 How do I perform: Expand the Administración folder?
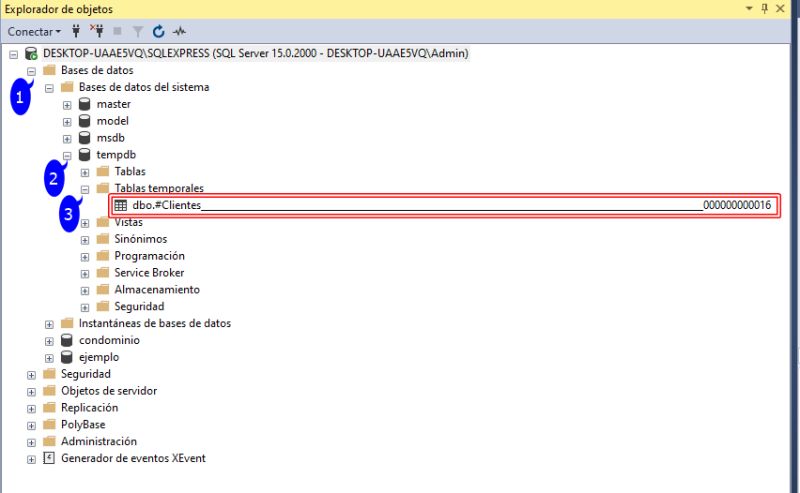[x=32, y=442]
